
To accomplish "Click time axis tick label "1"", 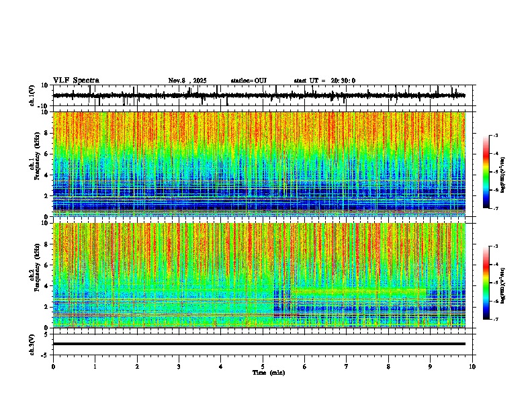I will [x=95, y=367].
